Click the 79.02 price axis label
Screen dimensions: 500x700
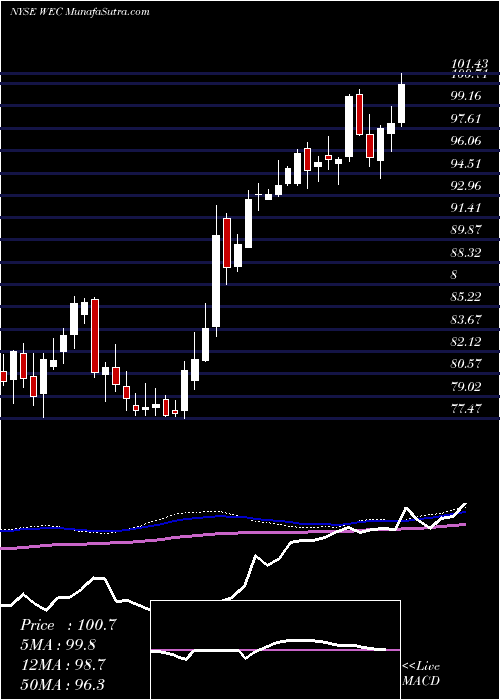click(x=466, y=386)
